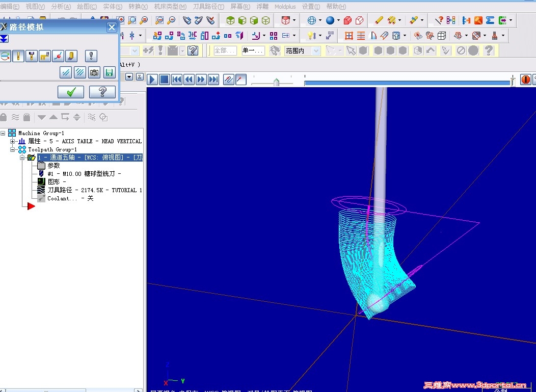
Task: Click the small X button beside the playback bar
Action: (140, 76)
